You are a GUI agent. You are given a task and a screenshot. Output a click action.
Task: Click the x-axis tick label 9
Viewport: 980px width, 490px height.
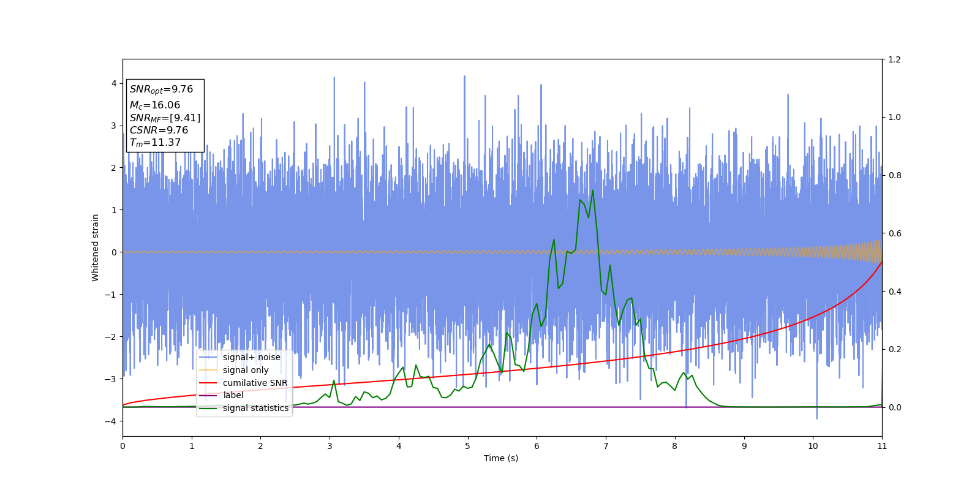click(744, 446)
